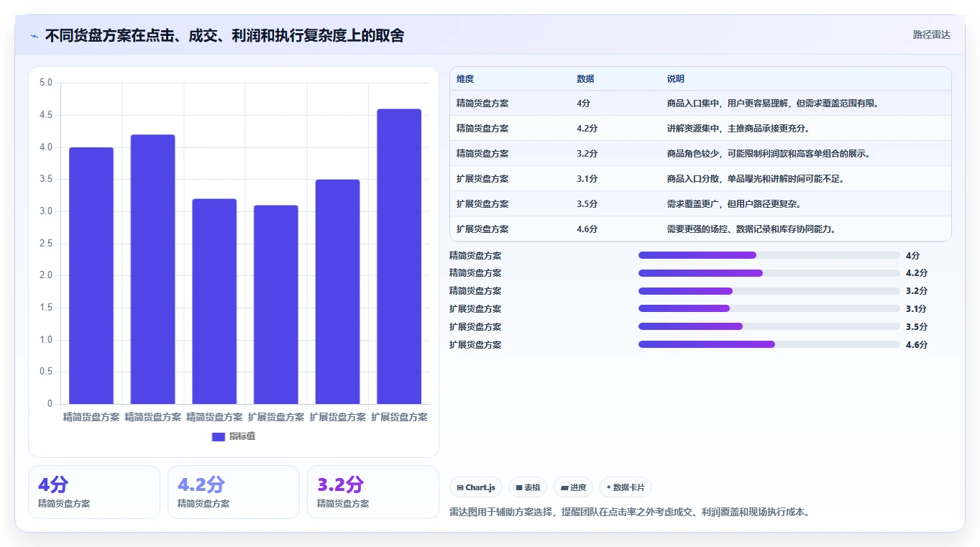This screenshot has width=980, height=547.
Task: Click the page title 不同货盘方案在点击、成交…
Action: point(224,35)
